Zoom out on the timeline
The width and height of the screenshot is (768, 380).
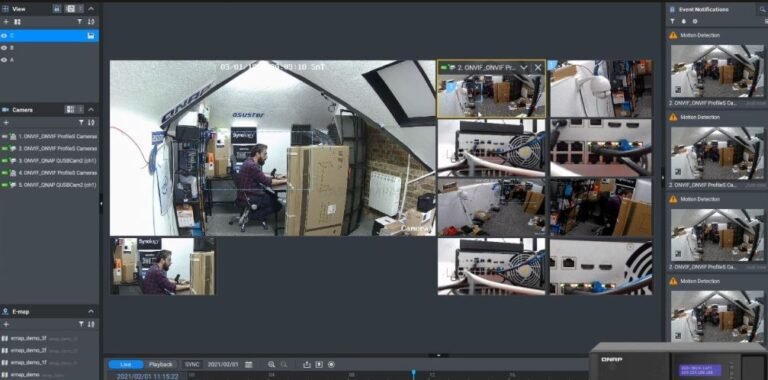tap(284, 364)
